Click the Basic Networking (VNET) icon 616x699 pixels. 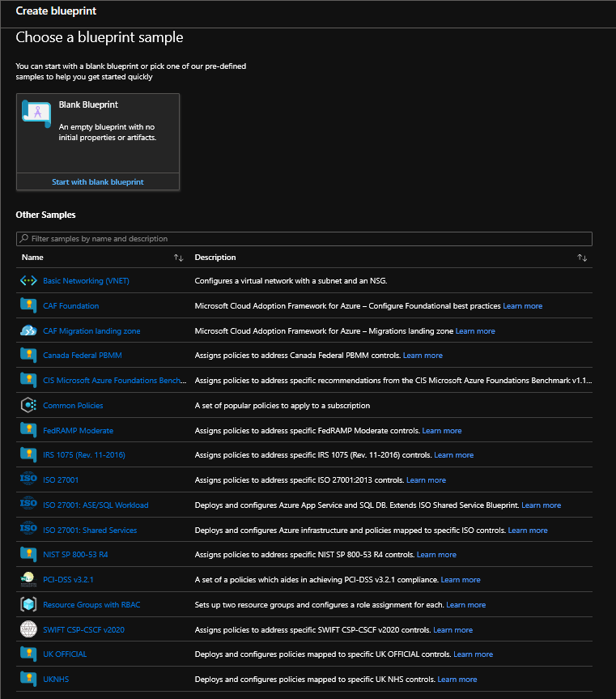(x=28, y=281)
